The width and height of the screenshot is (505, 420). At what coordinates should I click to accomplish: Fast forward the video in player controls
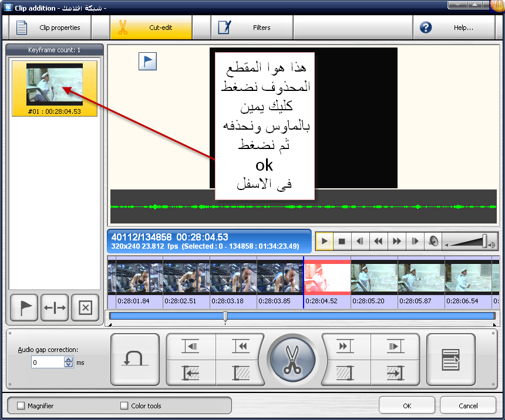click(x=397, y=241)
